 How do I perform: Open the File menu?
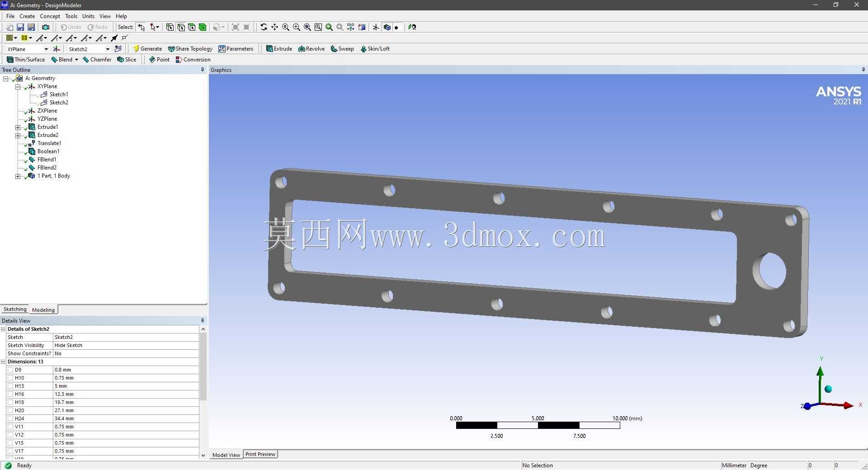point(10,16)
